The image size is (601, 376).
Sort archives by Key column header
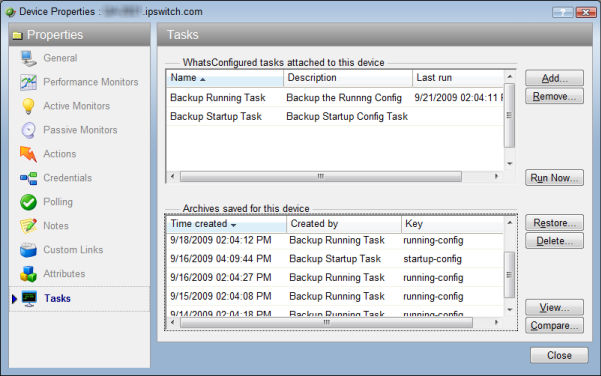pos(452,224)
